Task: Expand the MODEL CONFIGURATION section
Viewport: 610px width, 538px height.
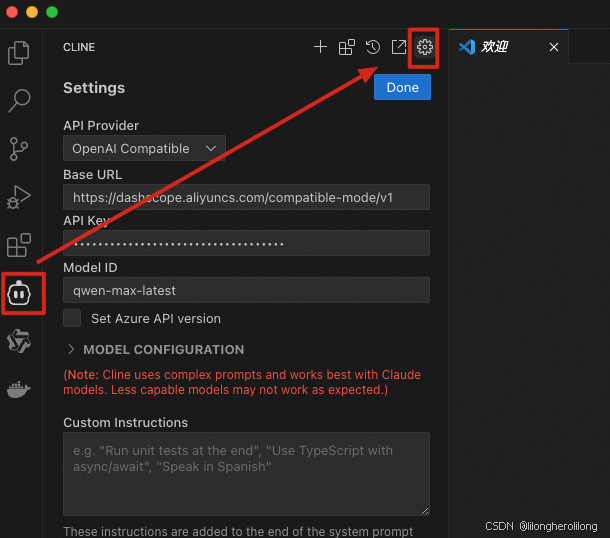Action: point(156,349)
